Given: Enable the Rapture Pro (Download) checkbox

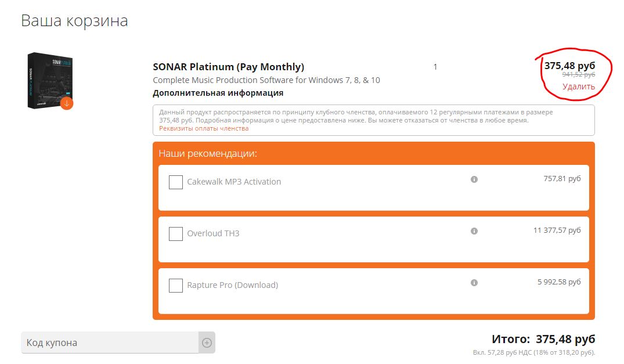Looking at the screenshot, I should click(176, 286).
